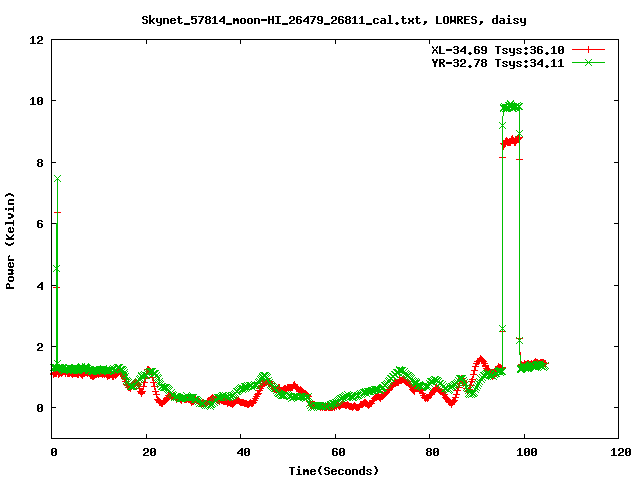Click the y-axis tick label 8
This screenshot has width=640, height=480.
[x=40, y=163]
